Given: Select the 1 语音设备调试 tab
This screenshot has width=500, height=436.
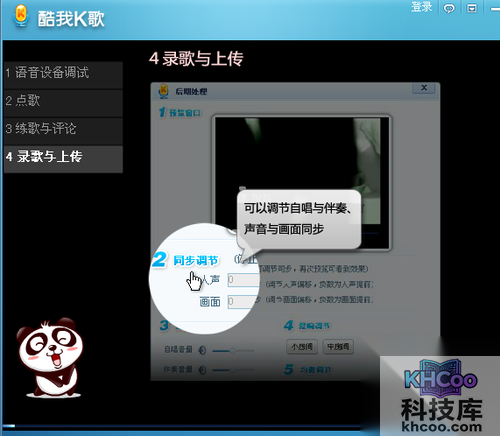Looking at the screenshot, I should (63, 75).
